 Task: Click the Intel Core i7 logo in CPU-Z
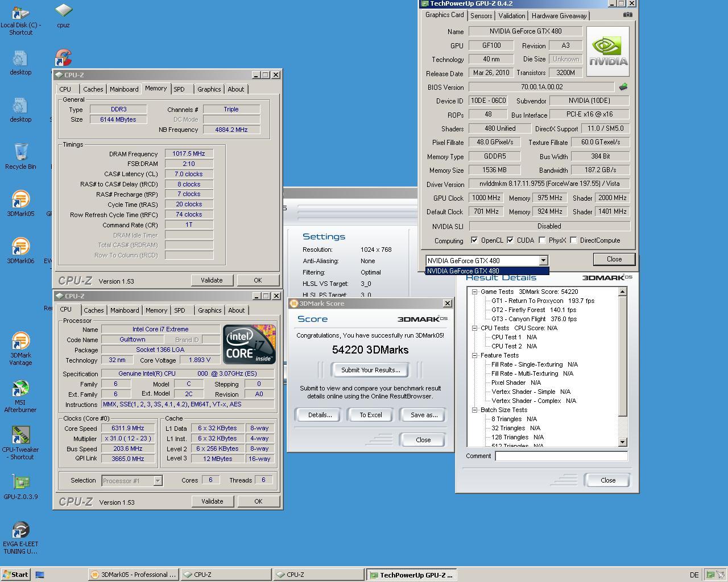[249, 344]
